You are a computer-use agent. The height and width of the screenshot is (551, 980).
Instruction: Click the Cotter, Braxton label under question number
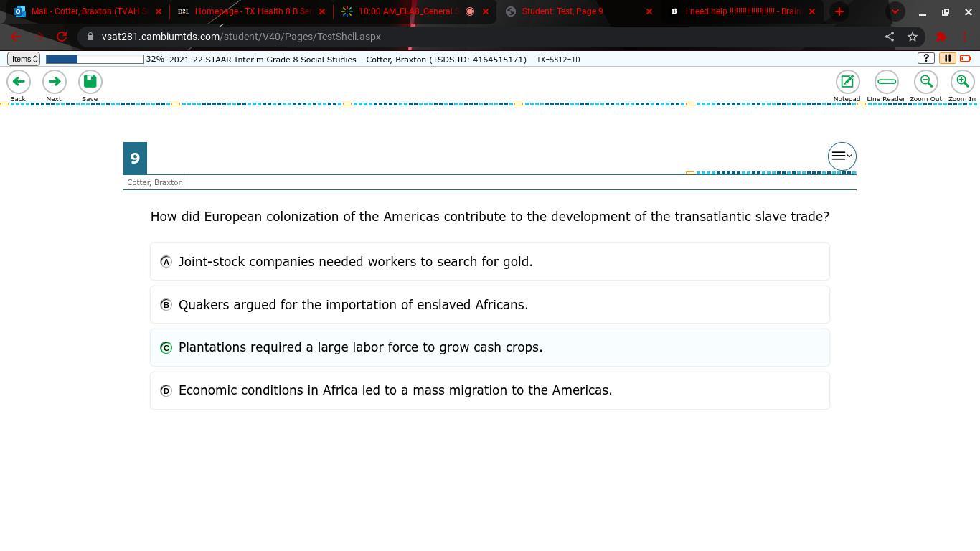tap(155, 182)
